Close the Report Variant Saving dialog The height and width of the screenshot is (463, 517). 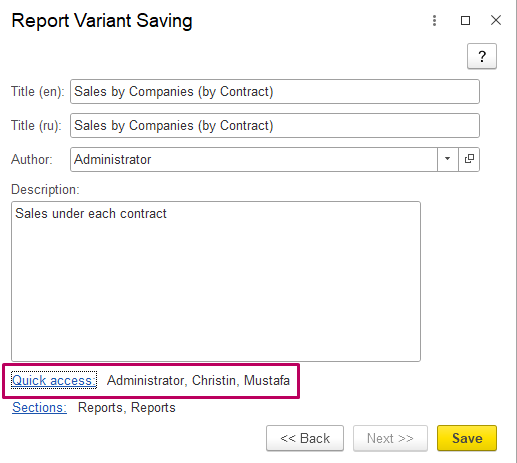(x=496, y=20)
